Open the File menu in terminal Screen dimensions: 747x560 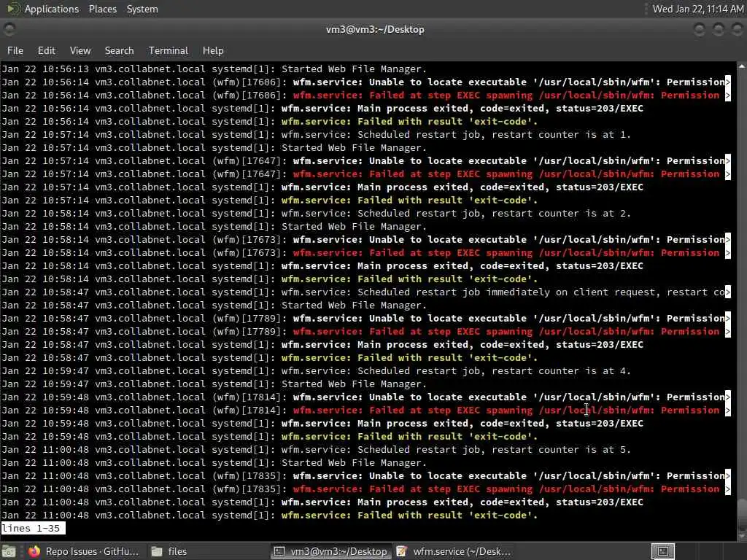tap(15, 50)
